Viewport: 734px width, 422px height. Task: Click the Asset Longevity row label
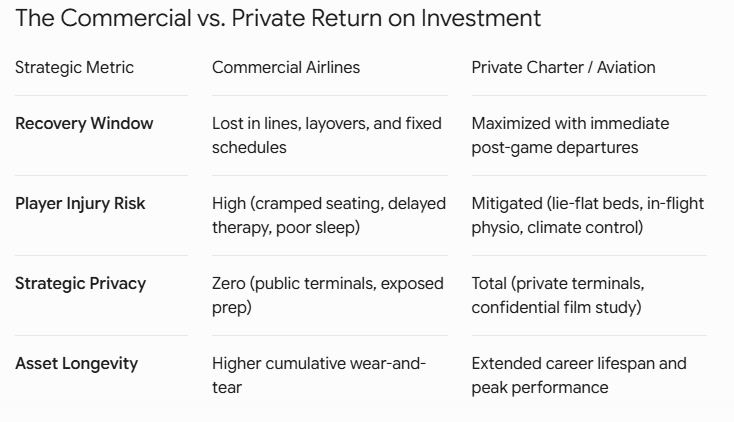click(x=76, y=364)
